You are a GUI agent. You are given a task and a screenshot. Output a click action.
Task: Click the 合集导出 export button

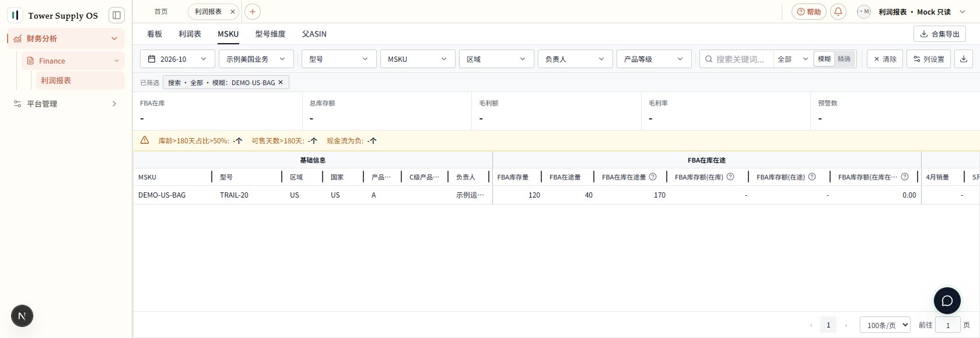tap(940, 34)
